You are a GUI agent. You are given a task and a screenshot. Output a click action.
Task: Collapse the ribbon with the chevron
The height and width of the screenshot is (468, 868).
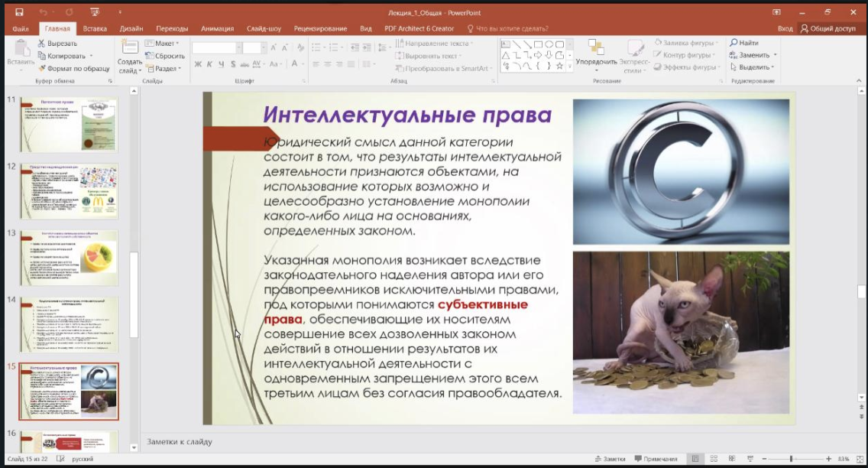coord(859,81)
